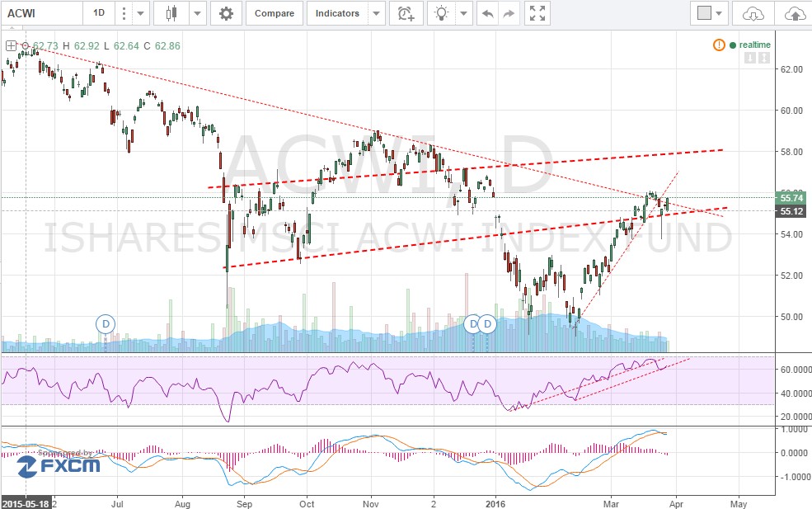This screenshot has width=812, height=509.
Task: Open the chart style dropdown arrow
Action: point(197,13)
